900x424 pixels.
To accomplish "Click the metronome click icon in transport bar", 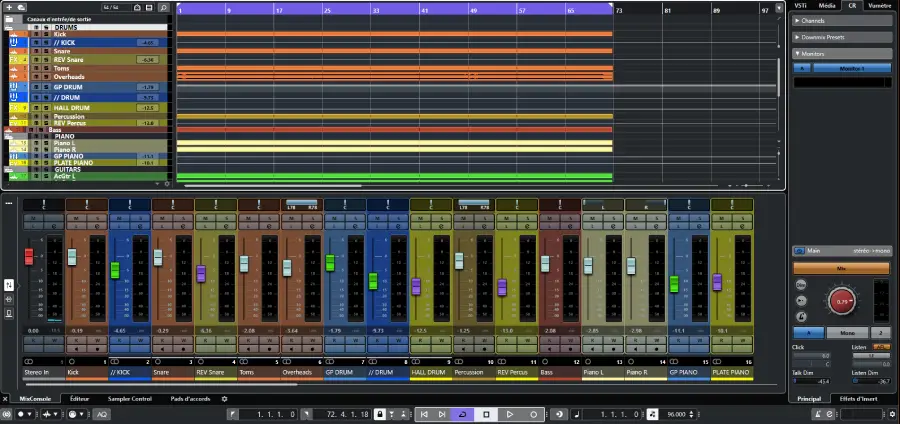I will 817,414.
